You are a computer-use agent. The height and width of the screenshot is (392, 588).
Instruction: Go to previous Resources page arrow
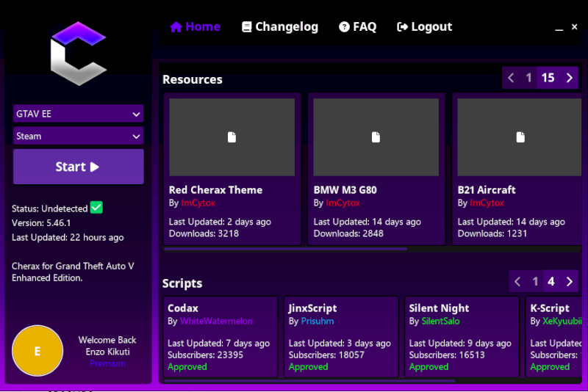pos(512,78)
